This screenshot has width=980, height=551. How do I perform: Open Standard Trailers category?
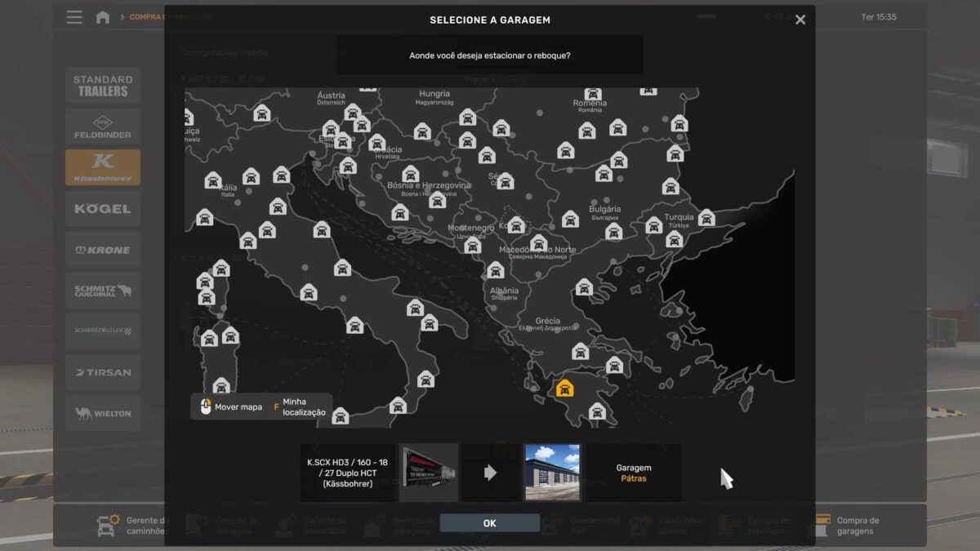point(103,86)
